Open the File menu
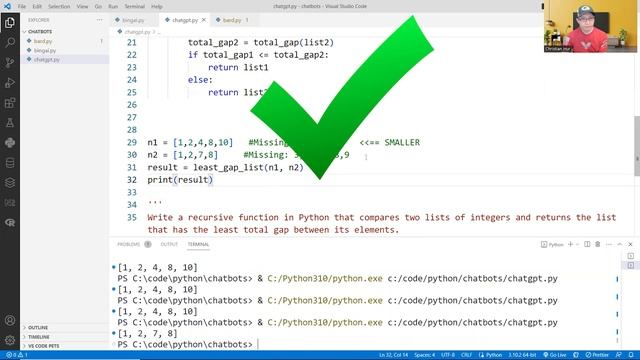The image size is (640, 360). (22, 6)
